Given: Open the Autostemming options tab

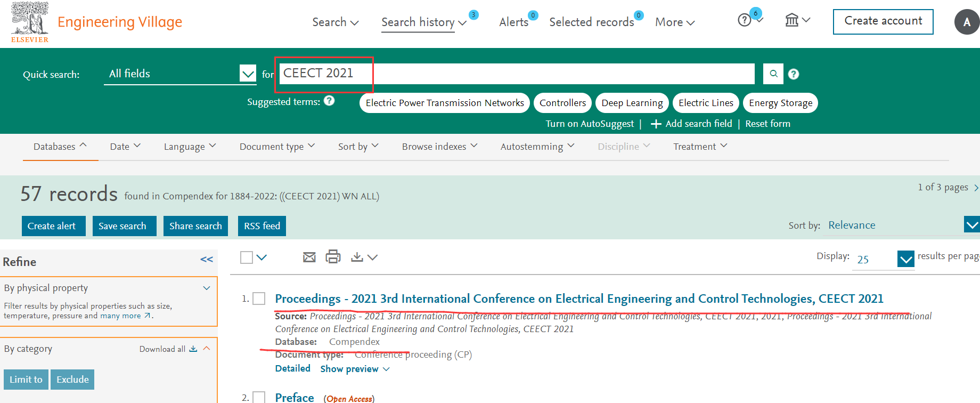Looking at the screenshot, I should [x=537, y=147].
